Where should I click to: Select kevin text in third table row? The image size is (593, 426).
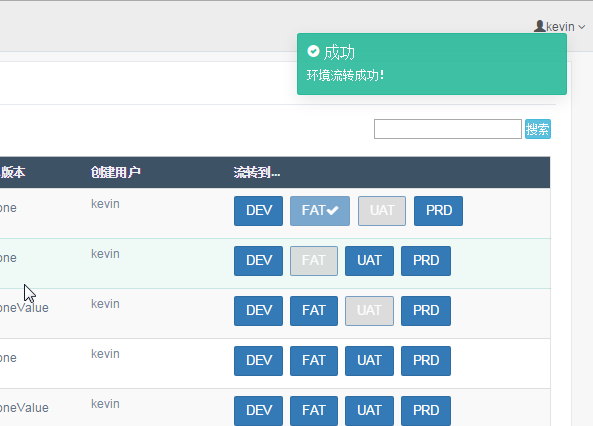point(105,304)
